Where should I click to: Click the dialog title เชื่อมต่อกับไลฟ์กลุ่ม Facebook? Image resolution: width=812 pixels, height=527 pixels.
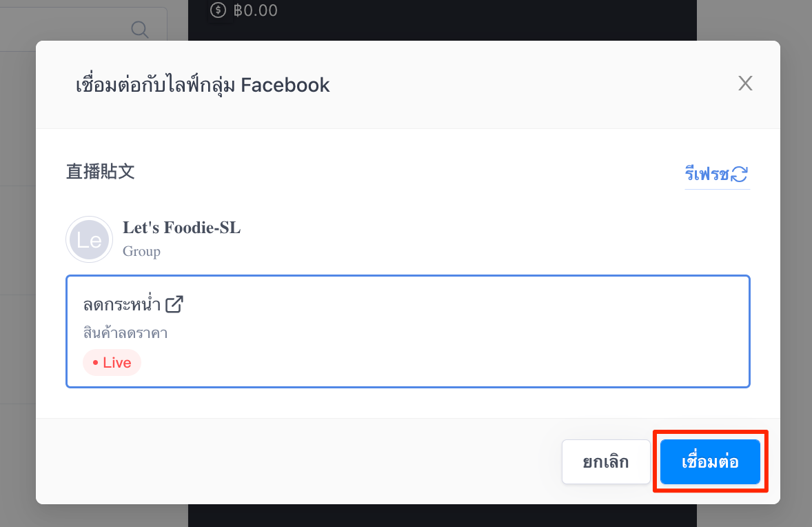(x=203, y=85)
